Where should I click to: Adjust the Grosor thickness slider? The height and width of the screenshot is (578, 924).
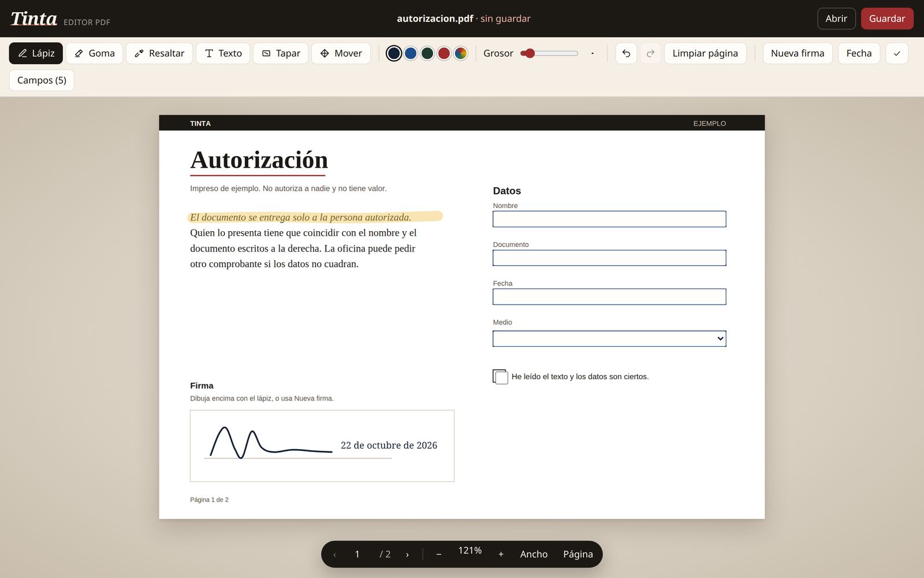click(x=549, y=53)
